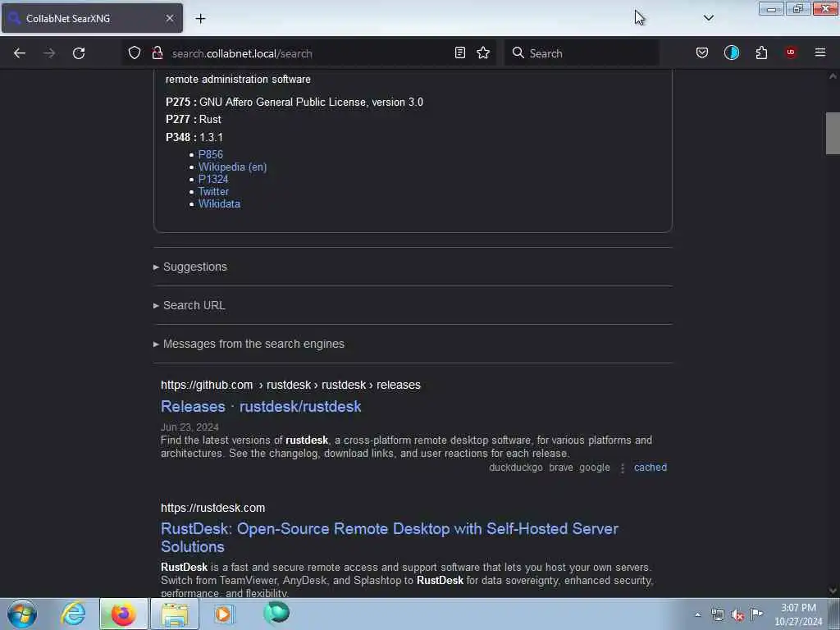Image resolution: width=840 pixels, height=630 pixels.
Task: Click the remote administration software text
Action: (x=238, y=80)
